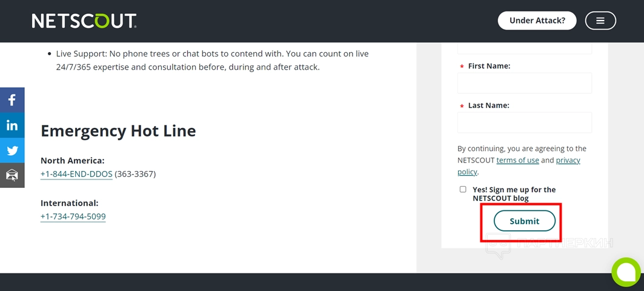Open the privacy policy link
644x291 pixels.
coord(568,160)
